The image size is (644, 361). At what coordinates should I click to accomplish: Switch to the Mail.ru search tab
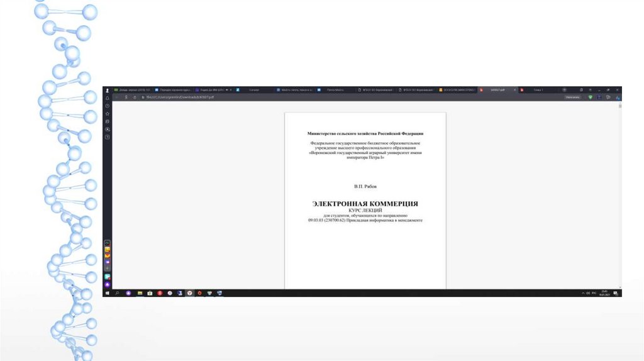295,90
